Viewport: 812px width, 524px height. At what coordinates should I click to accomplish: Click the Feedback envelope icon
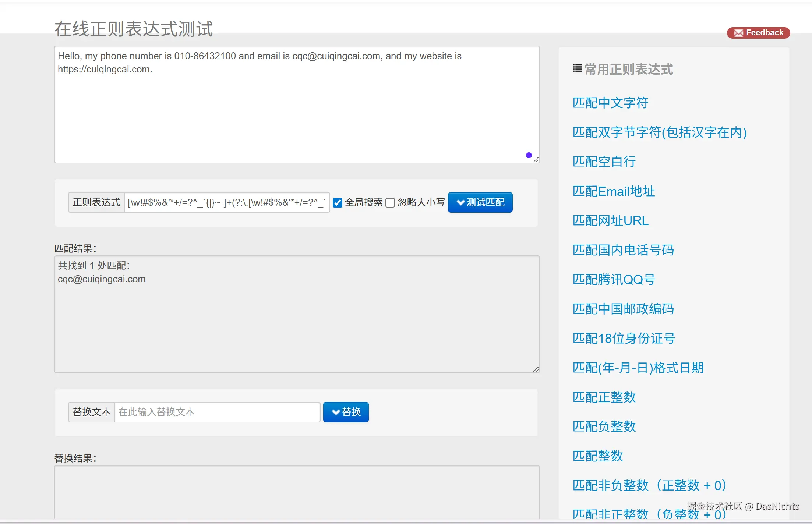coord(738,33)
